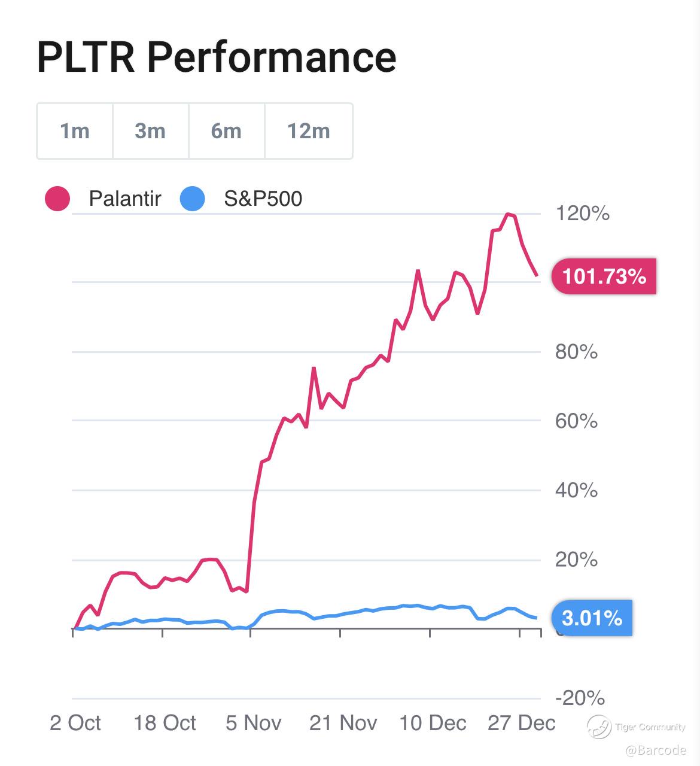
Task: Toggle the S&P500 blue legend dot
Action: tap(192, 199)
